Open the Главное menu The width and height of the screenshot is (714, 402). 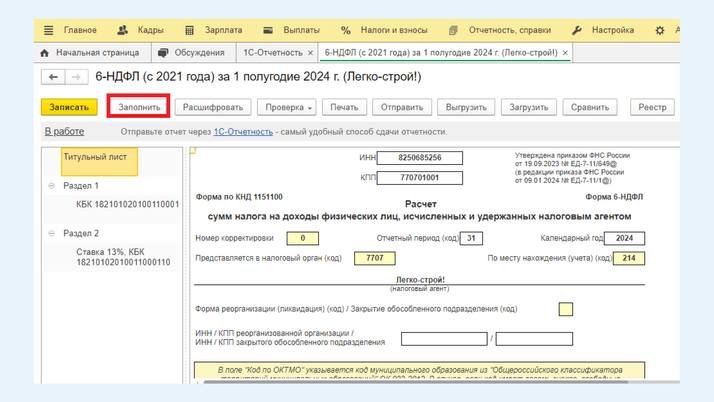point(80,31)
